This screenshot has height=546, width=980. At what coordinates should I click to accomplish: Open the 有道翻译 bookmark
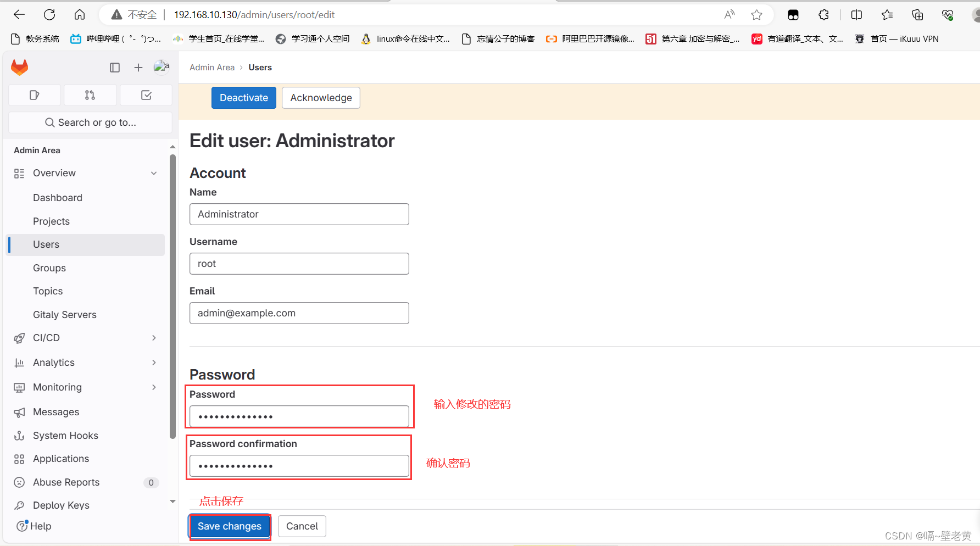pyautogui.click(x=798, y=38)
